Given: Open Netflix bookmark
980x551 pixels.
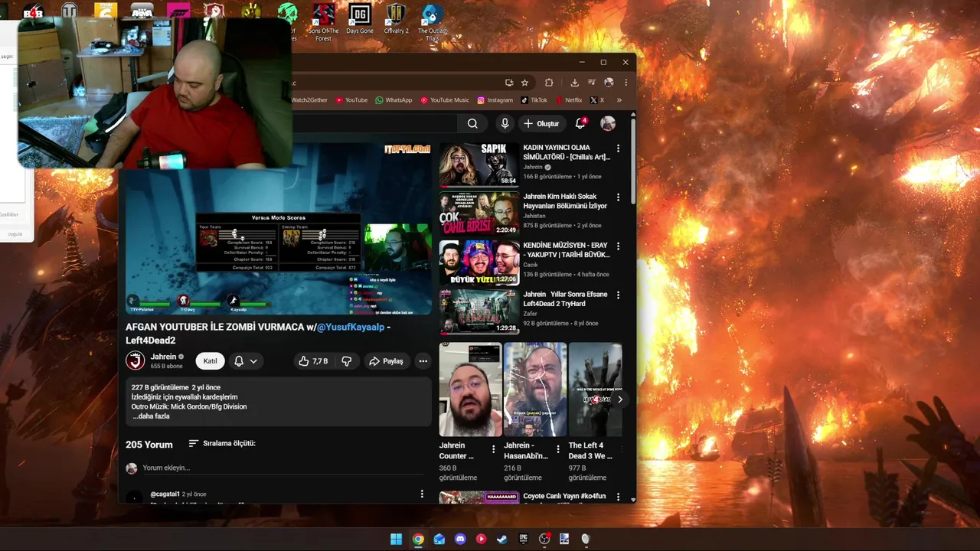Looking at the screenshot, I should pos(569,100).
